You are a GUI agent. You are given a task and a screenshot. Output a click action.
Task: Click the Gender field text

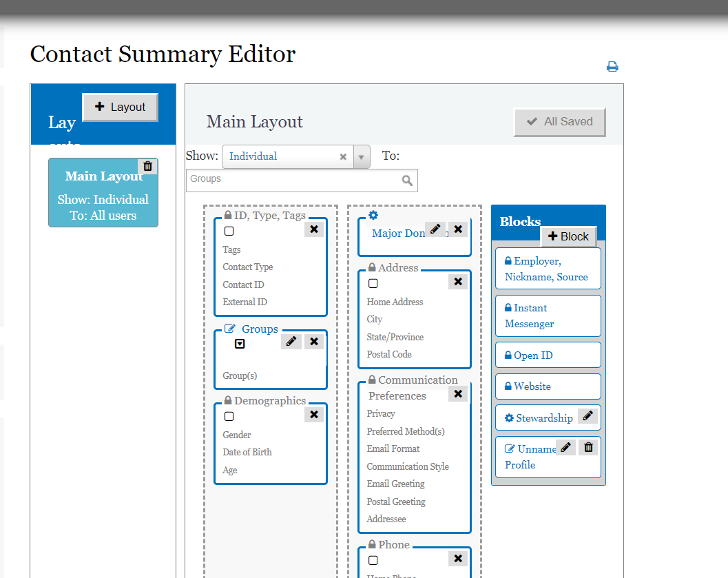(236, 435)
